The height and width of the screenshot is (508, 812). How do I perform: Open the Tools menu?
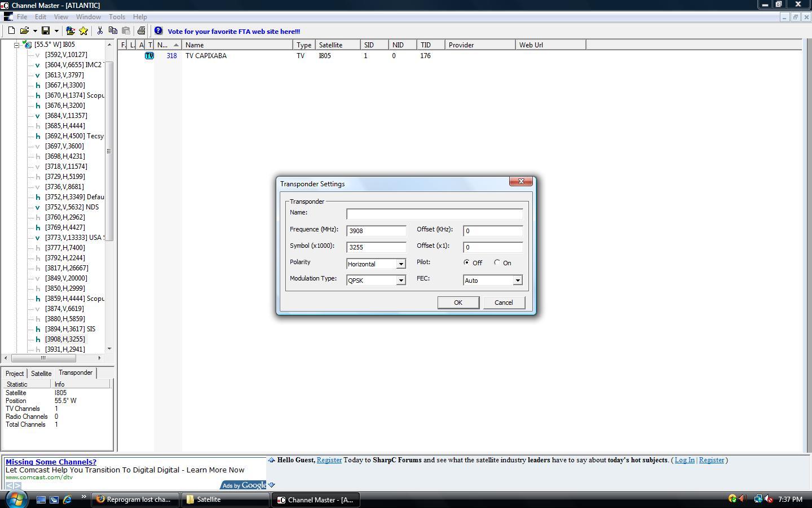[x=117, y=17]
